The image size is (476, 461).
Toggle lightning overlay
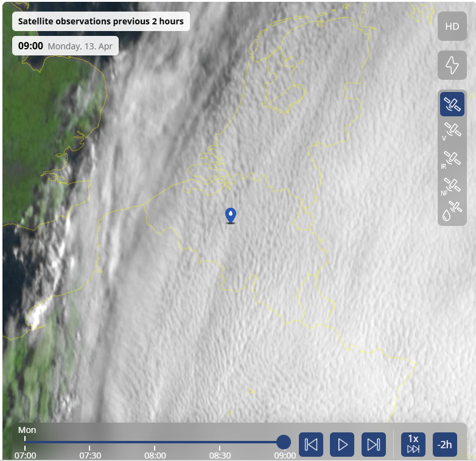pos(452,65)
